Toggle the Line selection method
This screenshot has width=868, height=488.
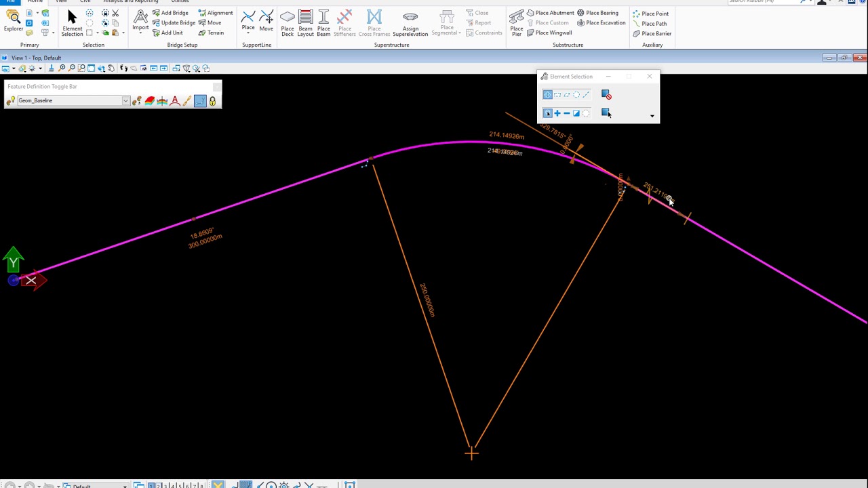[586, 95]
